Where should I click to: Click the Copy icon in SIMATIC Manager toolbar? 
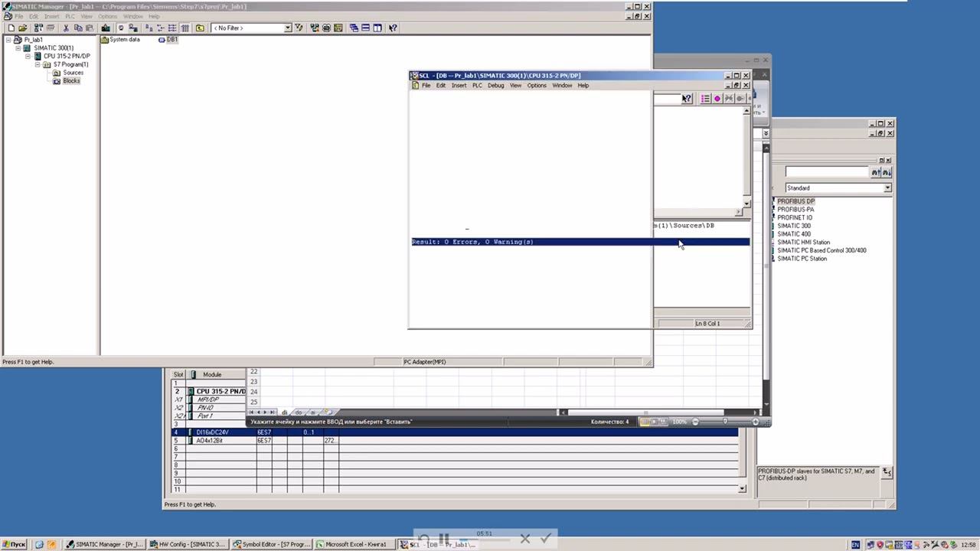click(77, 28)
